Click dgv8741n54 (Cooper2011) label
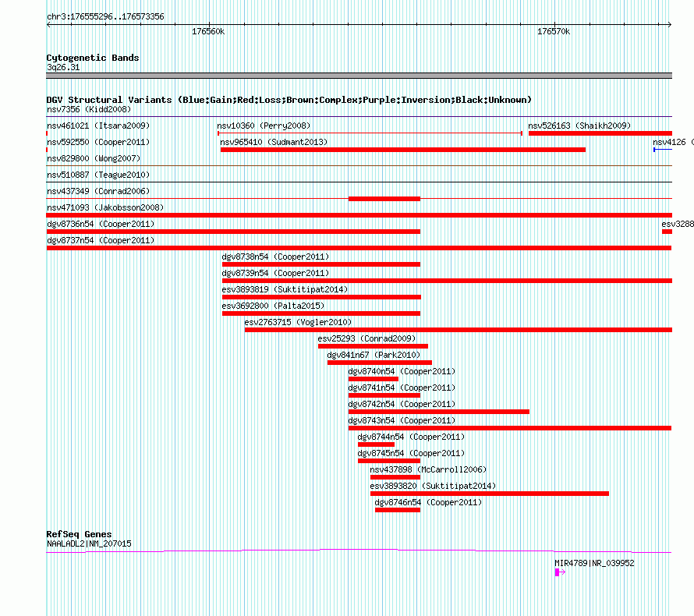This screenshot has height=616, width=694. (402, 388)
